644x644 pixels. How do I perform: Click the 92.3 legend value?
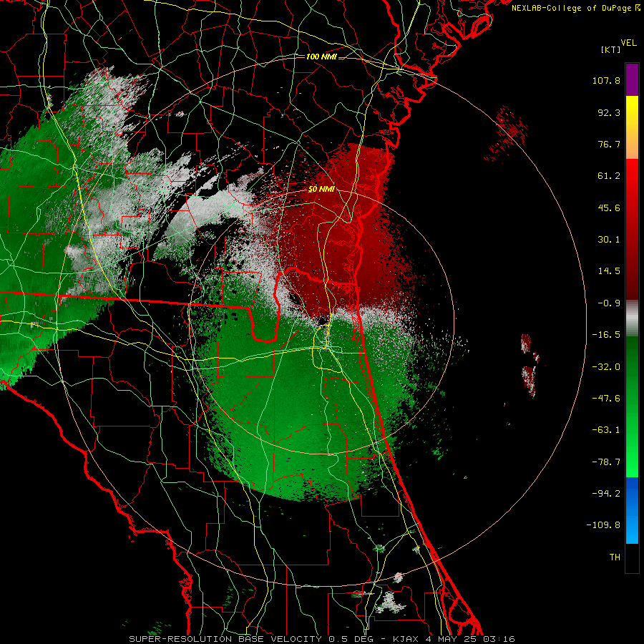point(609,112)
